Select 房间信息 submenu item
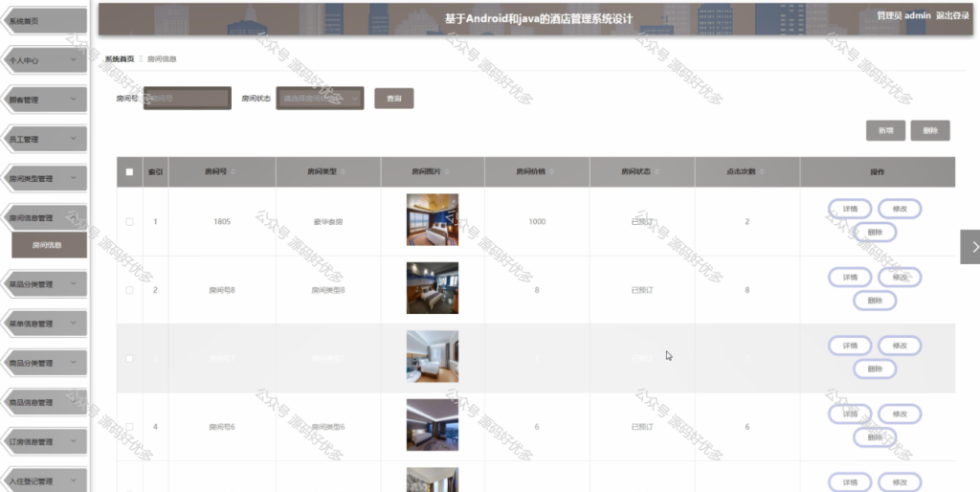 [50, 245]
